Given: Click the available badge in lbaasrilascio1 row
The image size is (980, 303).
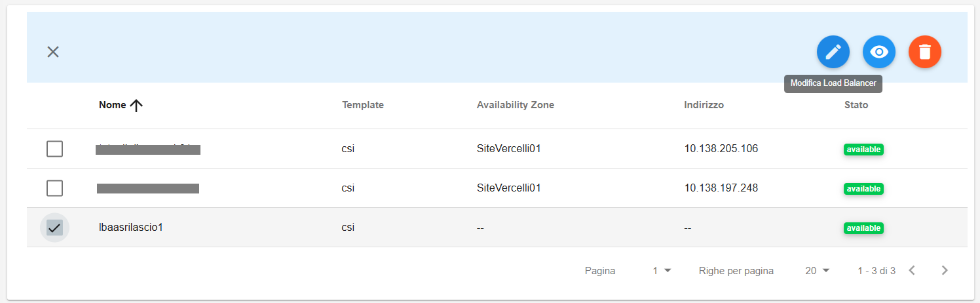Looking at the screenshot, I should click(x=863, y=228).
